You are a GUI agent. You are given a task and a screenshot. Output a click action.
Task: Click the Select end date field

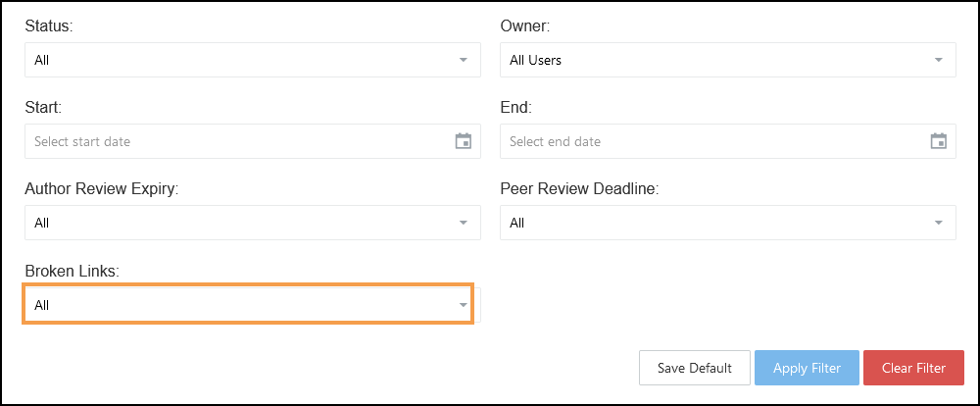[x=710, y=141]
